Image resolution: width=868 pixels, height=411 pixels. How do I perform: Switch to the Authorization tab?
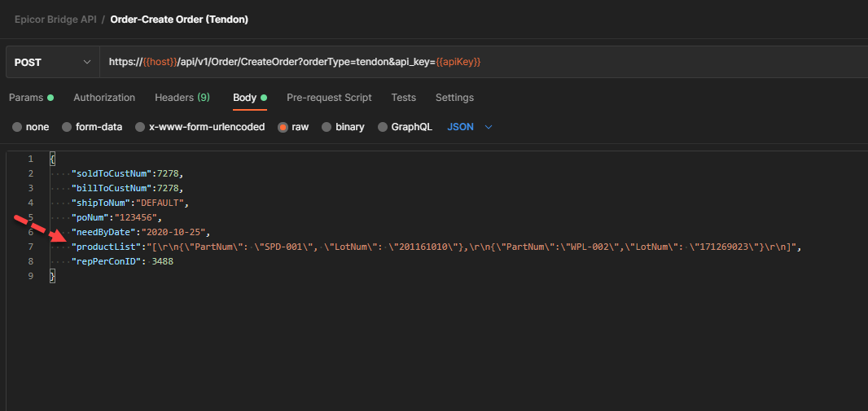coord(104,98)
